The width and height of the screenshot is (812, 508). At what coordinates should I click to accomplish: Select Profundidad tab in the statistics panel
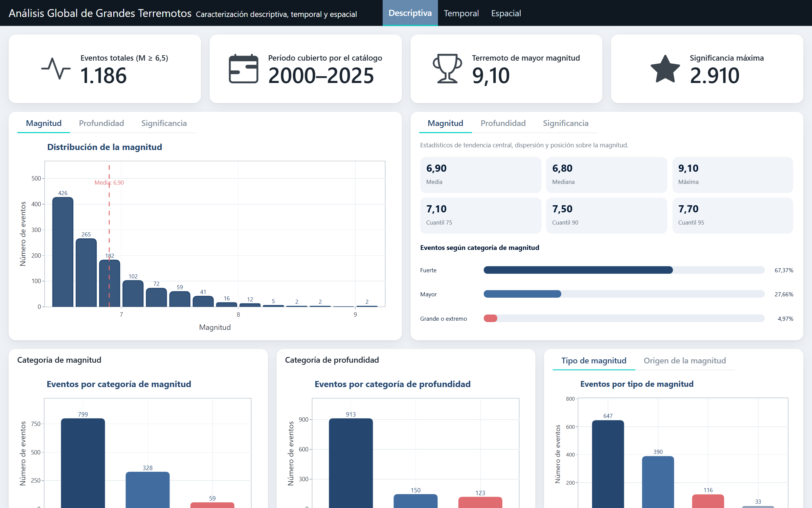click(x=503, y=123)
